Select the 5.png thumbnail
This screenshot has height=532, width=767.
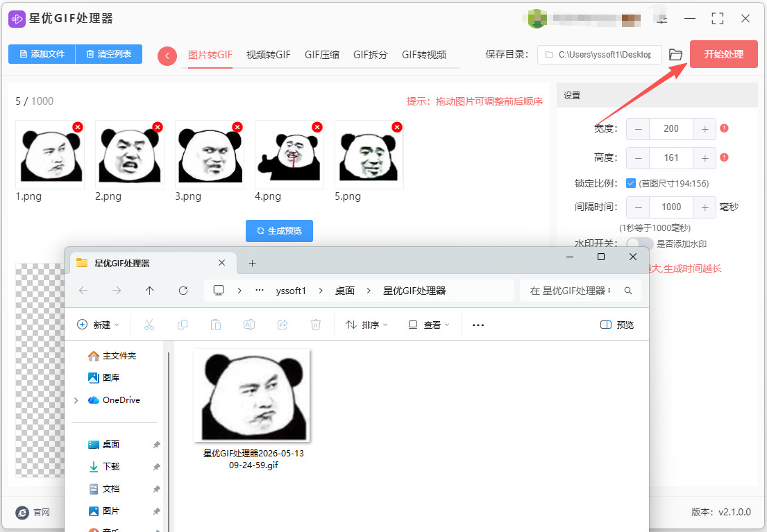coord(369,155)
